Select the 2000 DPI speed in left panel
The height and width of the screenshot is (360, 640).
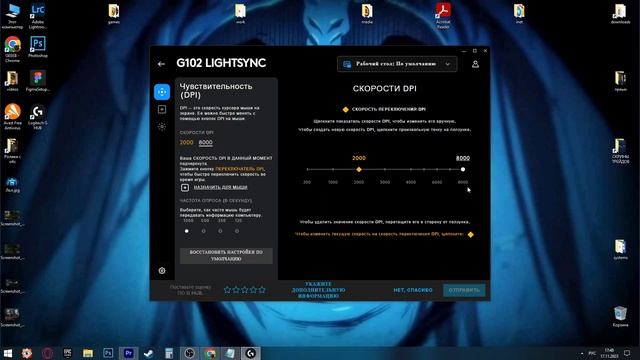click(x=186, y=142)
